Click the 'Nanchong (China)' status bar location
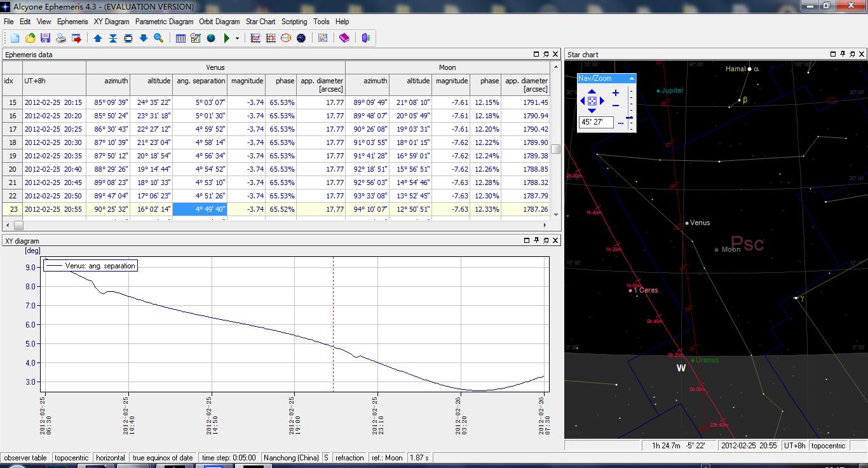 tap(291, 458)
